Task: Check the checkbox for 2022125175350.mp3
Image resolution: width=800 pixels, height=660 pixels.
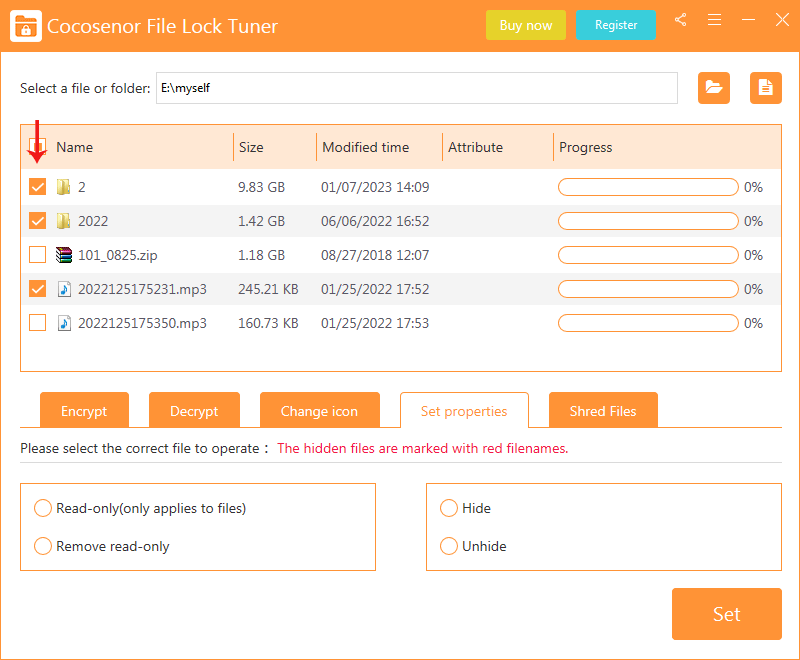Action: (x=37, y=323)
